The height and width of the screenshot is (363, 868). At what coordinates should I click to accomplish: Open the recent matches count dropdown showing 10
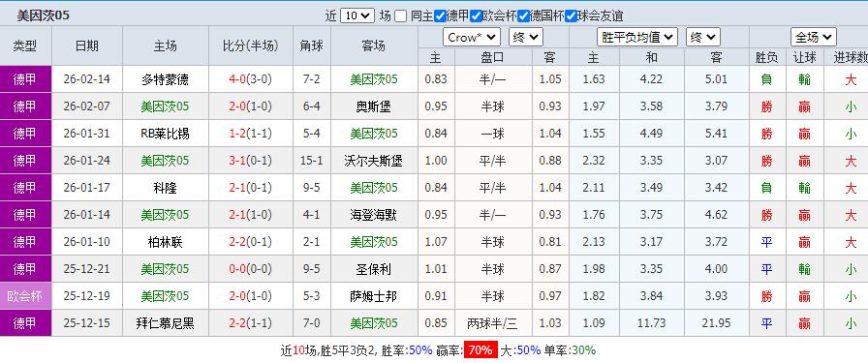[x=357, y=15]
